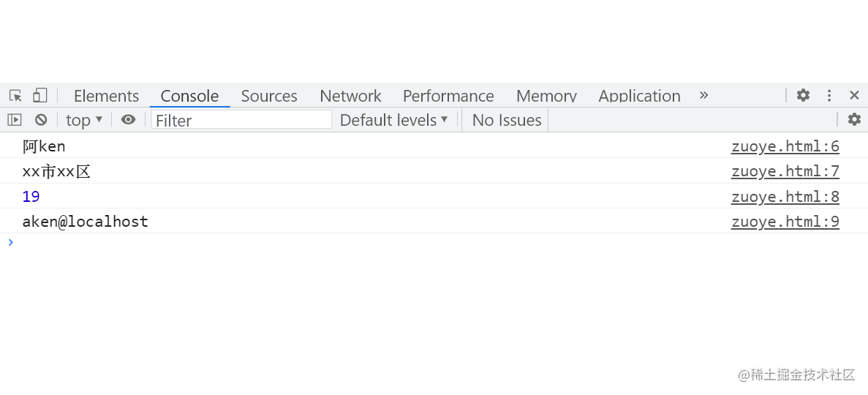Show the console sidebar icon
This screenshot has height=395, width=868.
point(15,120)
